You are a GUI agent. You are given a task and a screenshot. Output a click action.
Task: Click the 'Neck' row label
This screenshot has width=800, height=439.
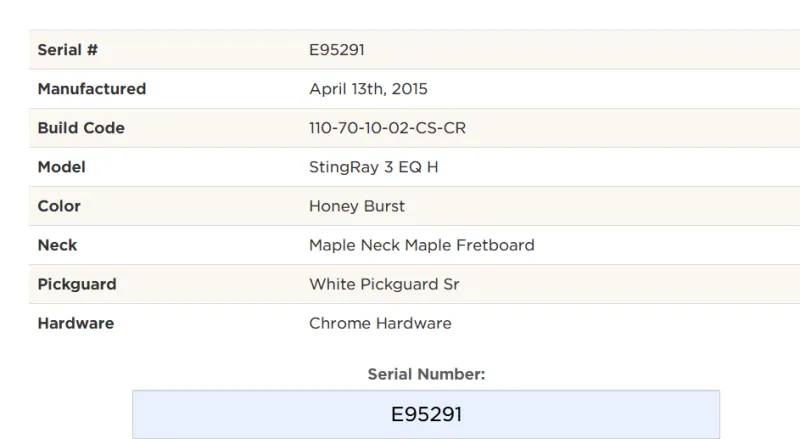(x=57, y=245)
